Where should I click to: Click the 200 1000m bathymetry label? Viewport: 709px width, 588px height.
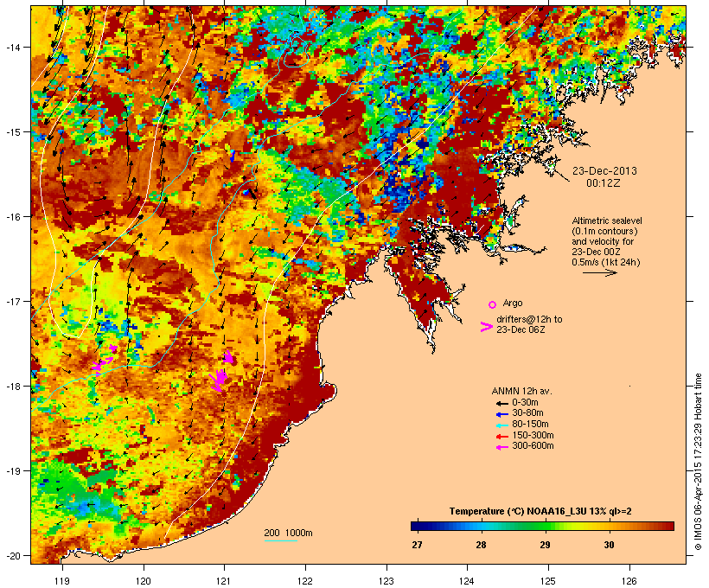pos(288,533)
